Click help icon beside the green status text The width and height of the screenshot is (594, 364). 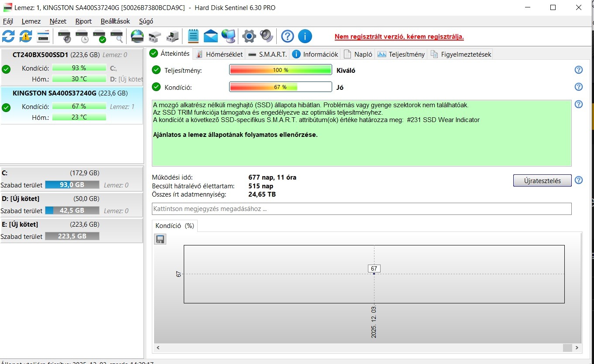click(x=579, y=104)
